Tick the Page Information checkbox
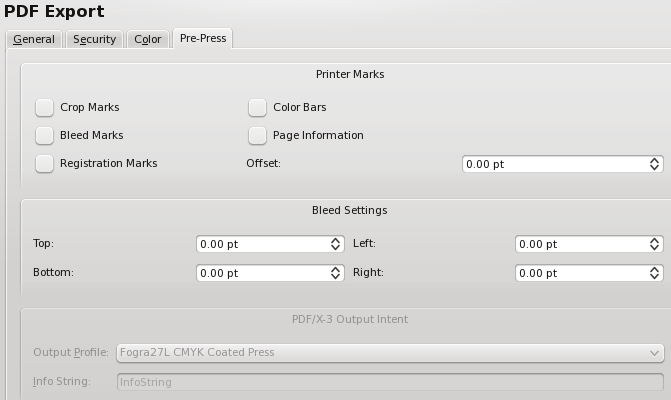Screen dimensions: 671x400 258,135
